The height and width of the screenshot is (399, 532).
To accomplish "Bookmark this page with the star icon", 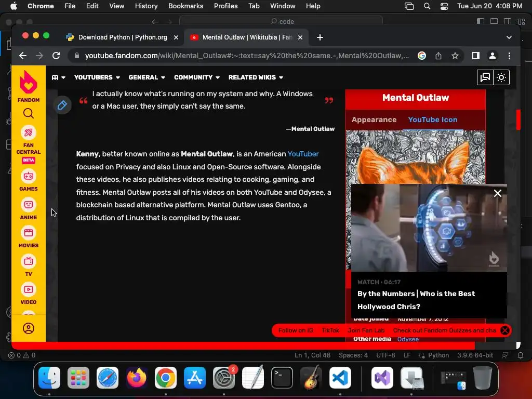I will 455,56.
